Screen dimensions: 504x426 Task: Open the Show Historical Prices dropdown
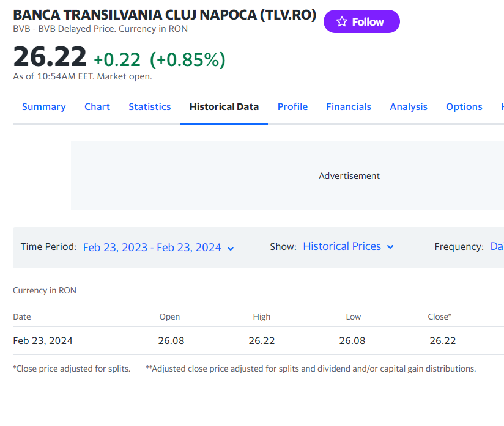point(348,246)
